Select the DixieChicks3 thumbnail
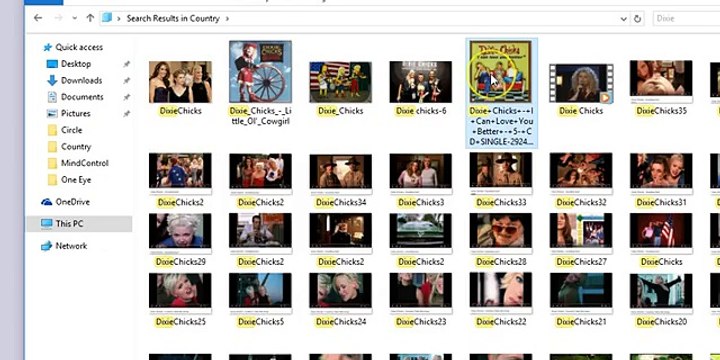The height and width of the screenshot is (360, 720). coord(421,174)
